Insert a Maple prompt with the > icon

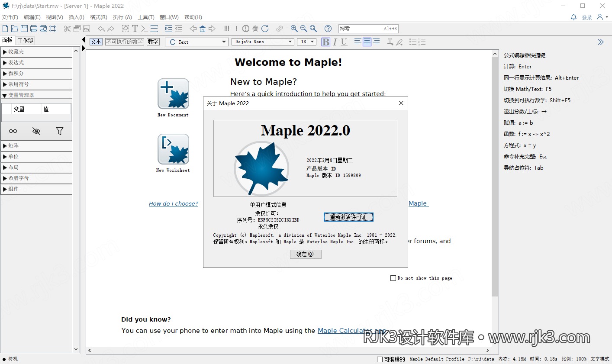click(x=144, y=29)
